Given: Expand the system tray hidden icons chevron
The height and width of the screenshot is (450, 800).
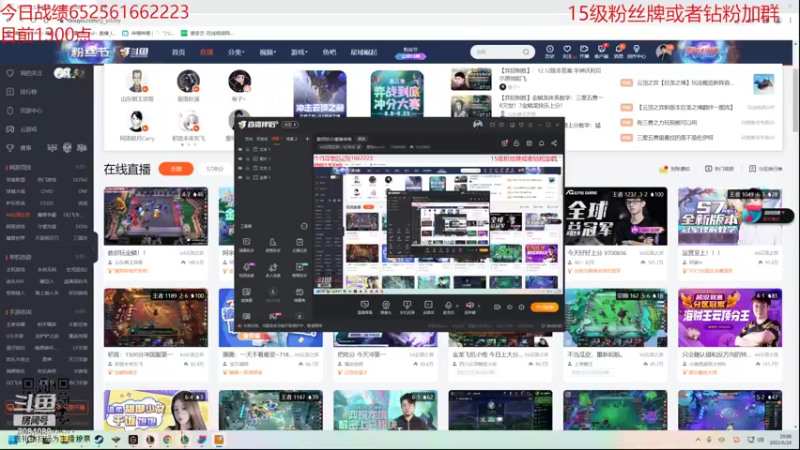Looking at the screenshot, I should (x=697, y=439).
